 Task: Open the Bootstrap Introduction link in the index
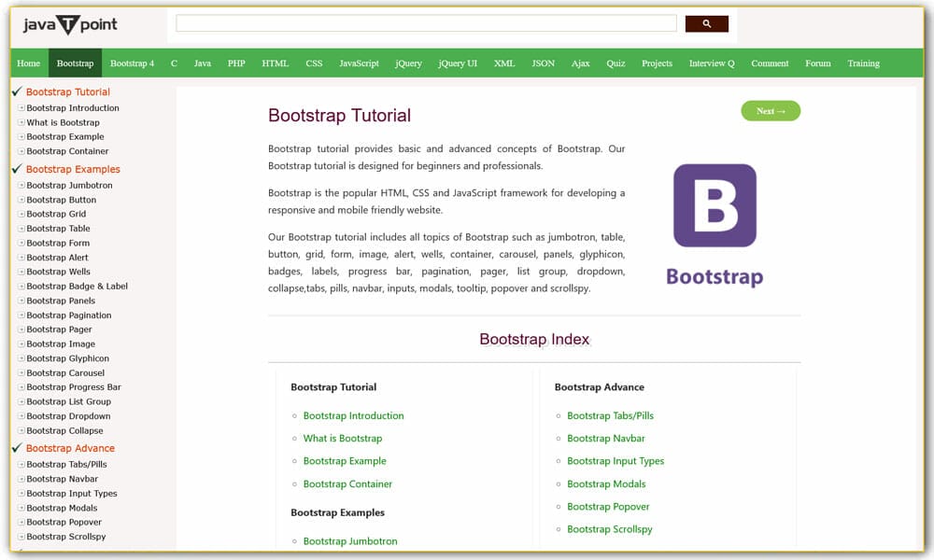353,415
